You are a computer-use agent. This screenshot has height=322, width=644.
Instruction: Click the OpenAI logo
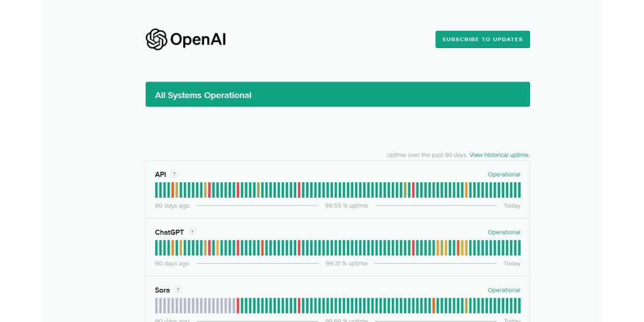click(186, 39)
